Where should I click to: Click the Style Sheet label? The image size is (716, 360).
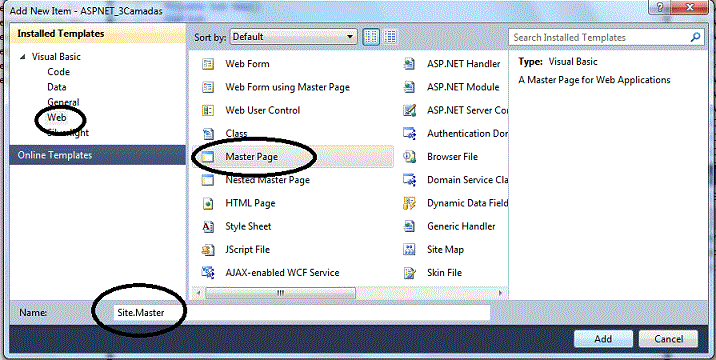click(248, 227)
